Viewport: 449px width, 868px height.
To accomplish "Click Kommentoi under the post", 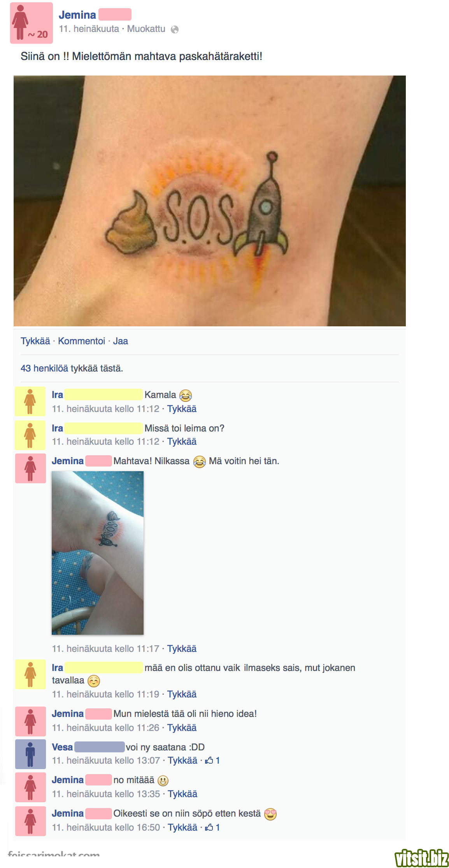I will click(x=82, y=341).
